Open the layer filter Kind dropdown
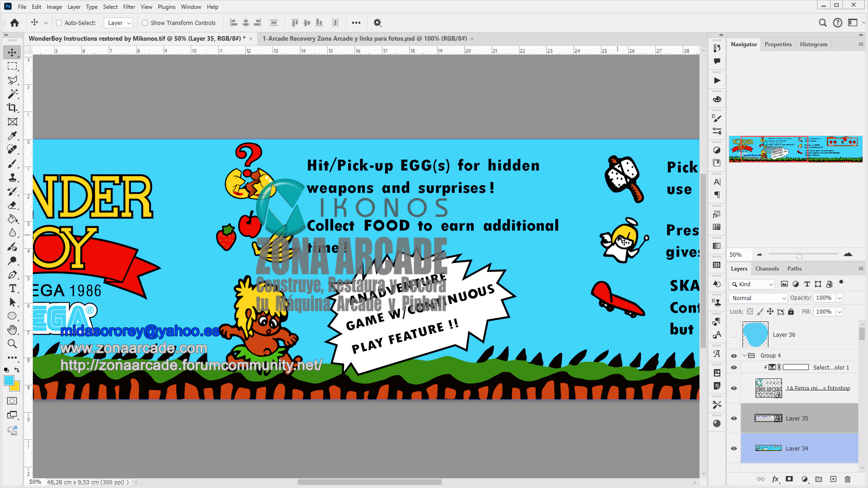 tap(752, 284)
